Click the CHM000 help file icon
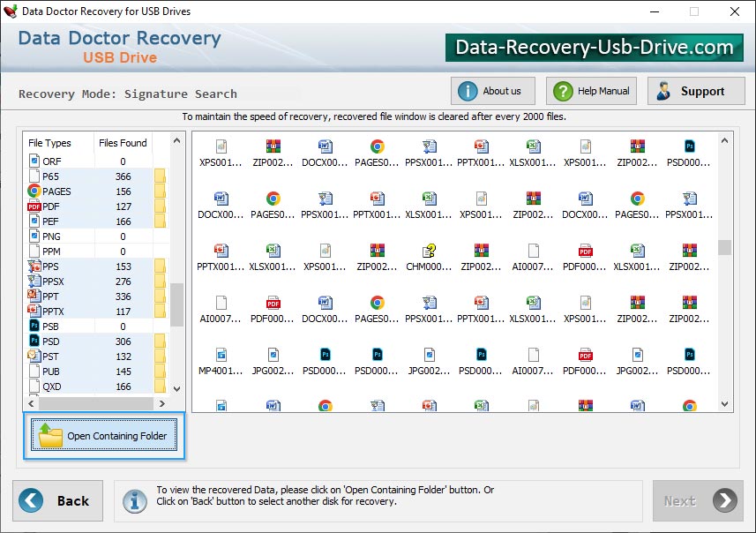The width and height of the screenshot is (756, 533). click(x=429, y=251)
